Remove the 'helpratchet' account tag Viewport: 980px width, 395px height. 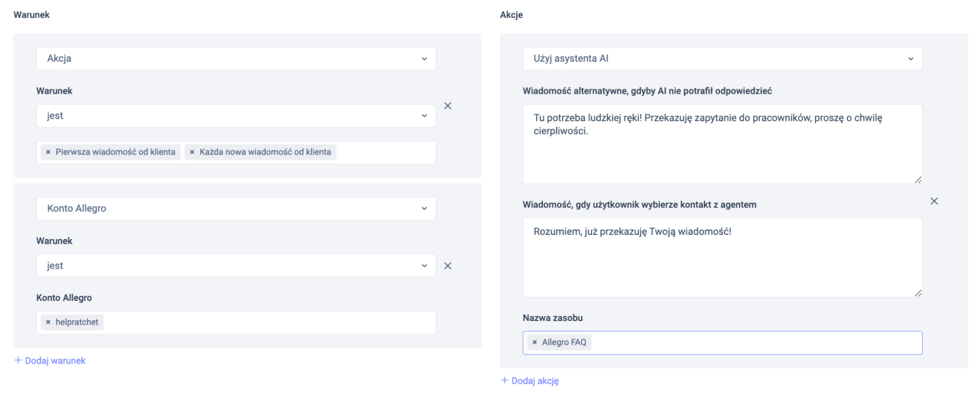point(48,322)
